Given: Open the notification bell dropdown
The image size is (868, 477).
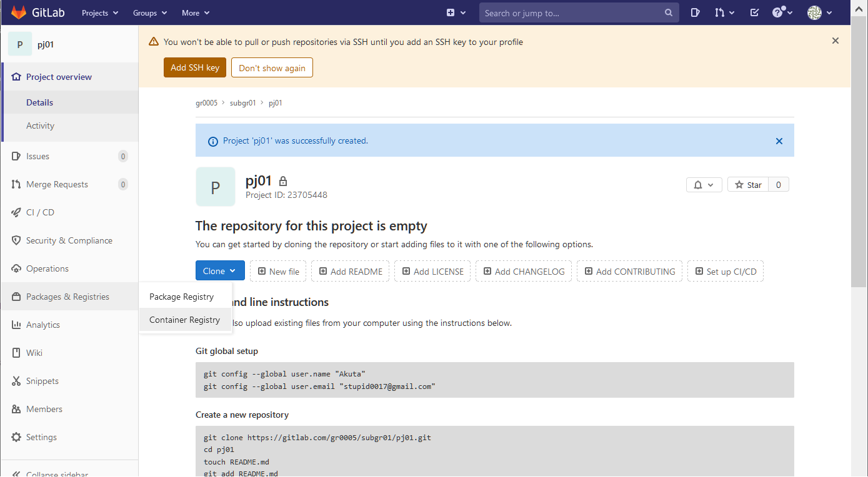Looking at the screenshot, I should pos(704,185).
